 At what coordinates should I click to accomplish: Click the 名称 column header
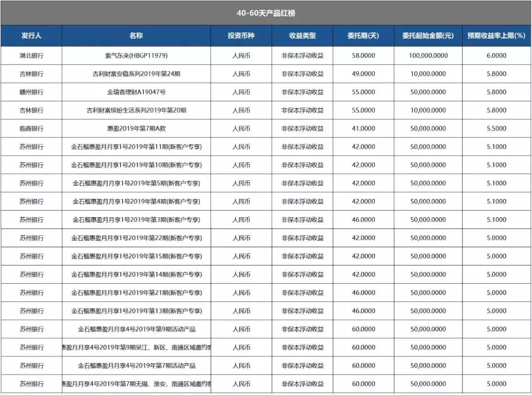pyautogui.click(x=136, y=35)
